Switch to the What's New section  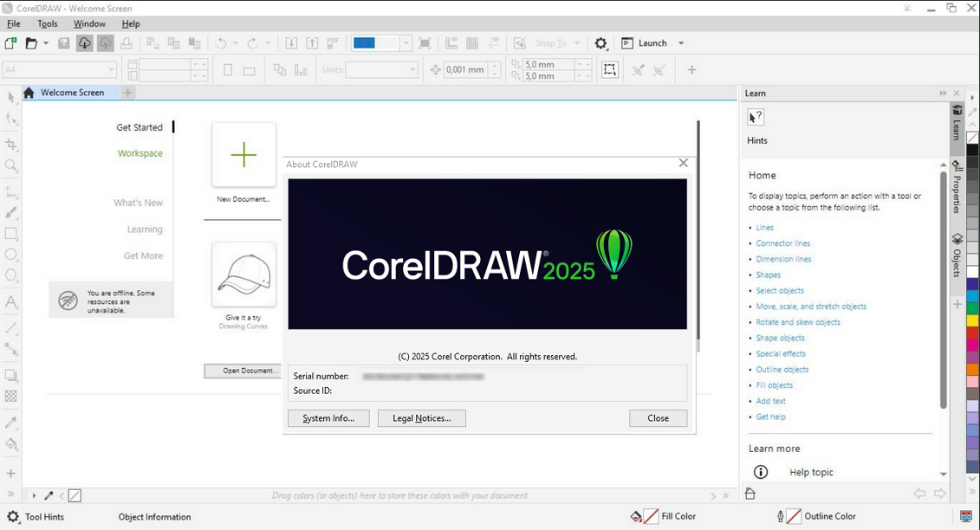click(x=138, y=203)
